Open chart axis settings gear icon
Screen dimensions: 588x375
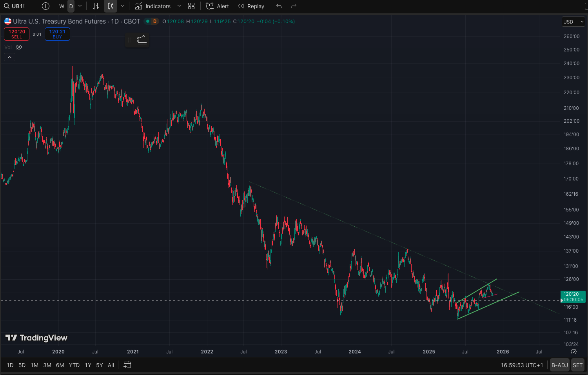tap(574, 352)
